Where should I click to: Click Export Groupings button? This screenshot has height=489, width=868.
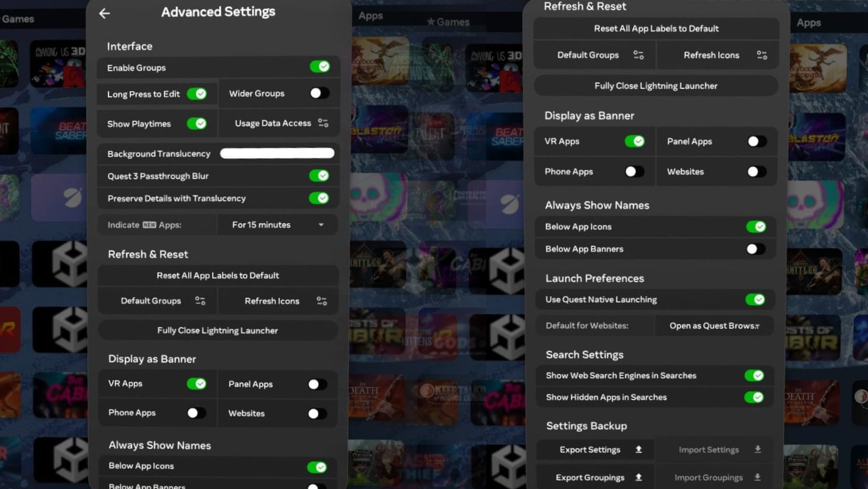click(595, 477)
